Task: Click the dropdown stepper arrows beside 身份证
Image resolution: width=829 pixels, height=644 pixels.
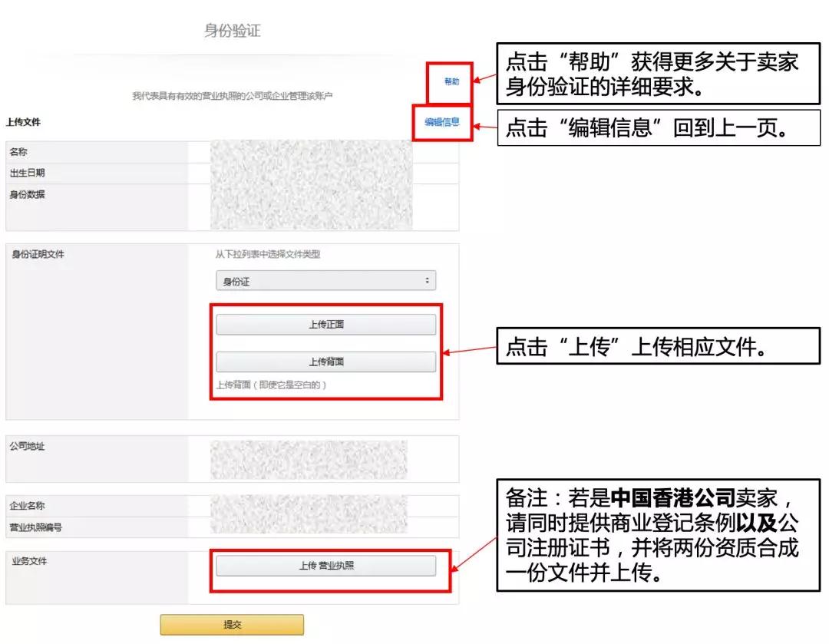Action: click(428, 279)
